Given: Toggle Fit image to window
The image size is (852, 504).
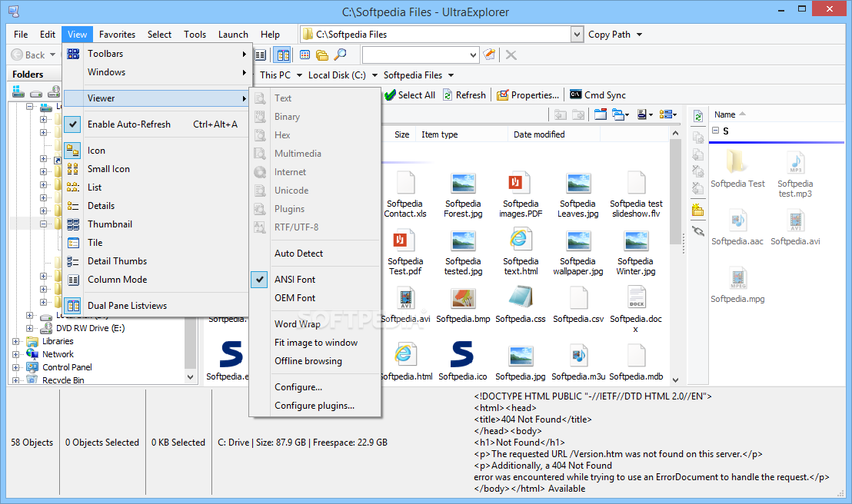Looking at the screenshot, I should pyautogui.click(x=315, y=342).
